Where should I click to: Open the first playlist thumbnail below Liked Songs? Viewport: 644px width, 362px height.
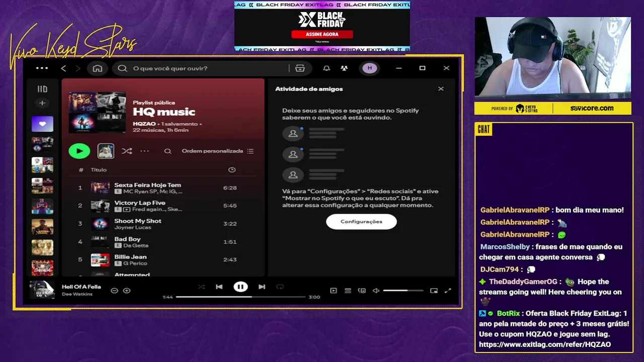[x=42, y=144]
